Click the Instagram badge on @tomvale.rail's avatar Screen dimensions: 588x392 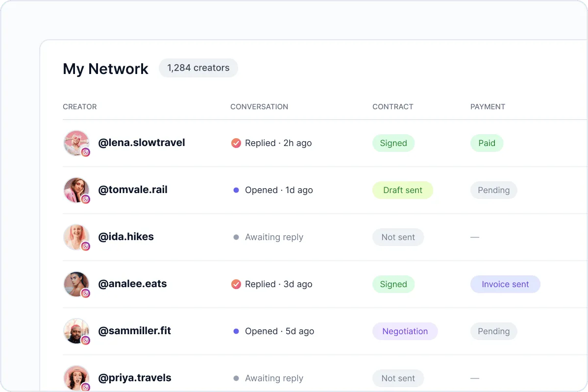click(x=86, y=199)
